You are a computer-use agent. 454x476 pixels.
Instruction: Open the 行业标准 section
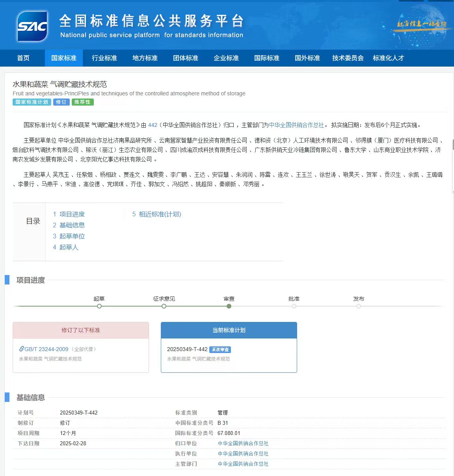tap(104, 58)
